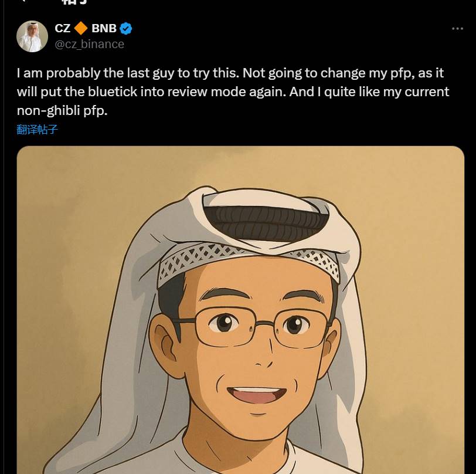The height and width of the screenshot is (474, 476).
Task: Click the first line of the post text
Action: point(230,73)
